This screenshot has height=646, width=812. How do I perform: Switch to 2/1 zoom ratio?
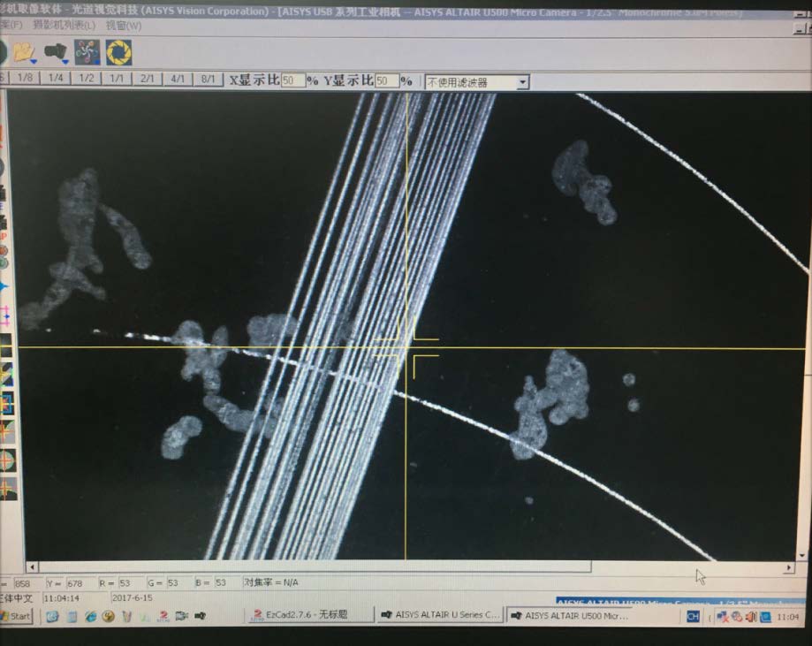146,80
